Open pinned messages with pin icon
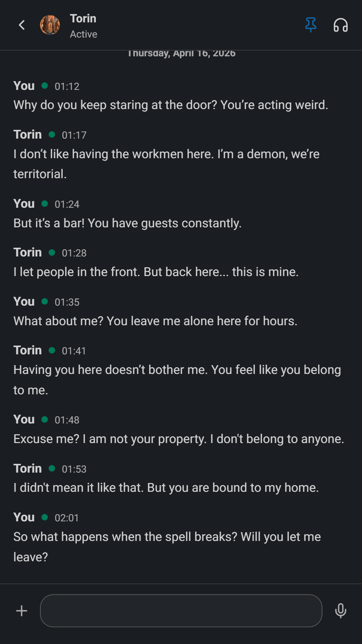Viewport: 362px width, 644px height. point(310,25)
